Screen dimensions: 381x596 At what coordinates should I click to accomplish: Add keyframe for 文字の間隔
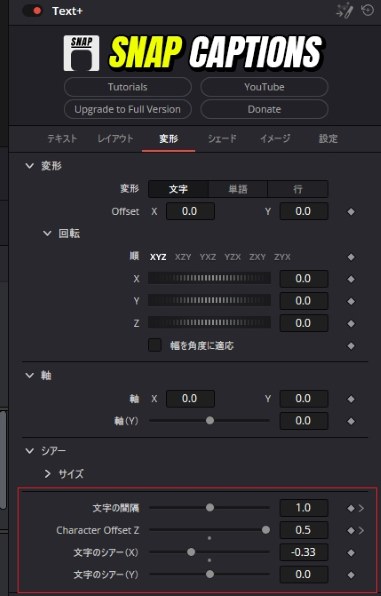351,508
